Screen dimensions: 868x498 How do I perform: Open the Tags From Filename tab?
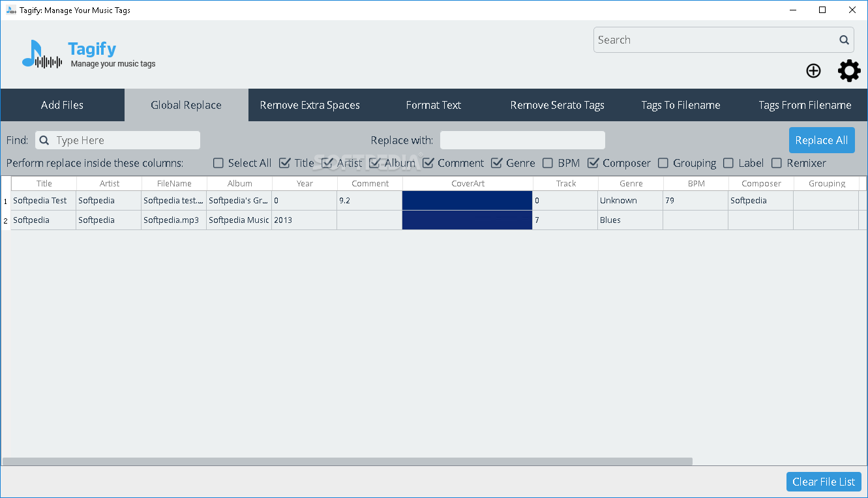click(805, 105)
